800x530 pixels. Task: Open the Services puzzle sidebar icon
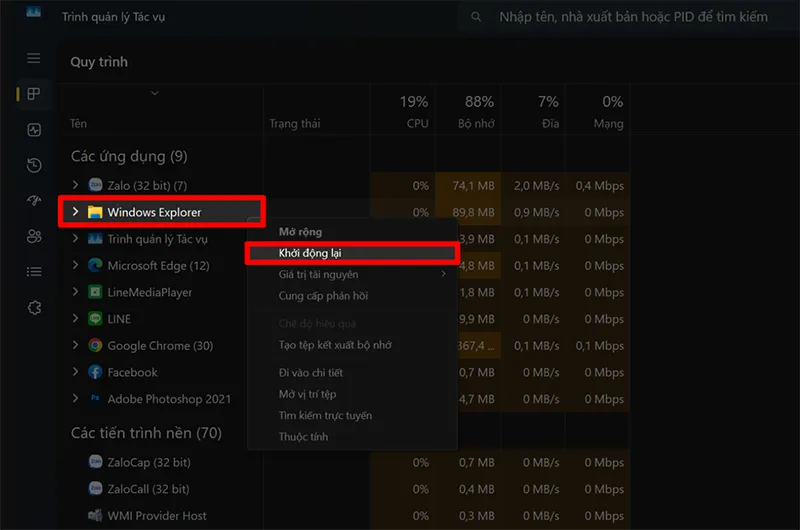[34, 308]
